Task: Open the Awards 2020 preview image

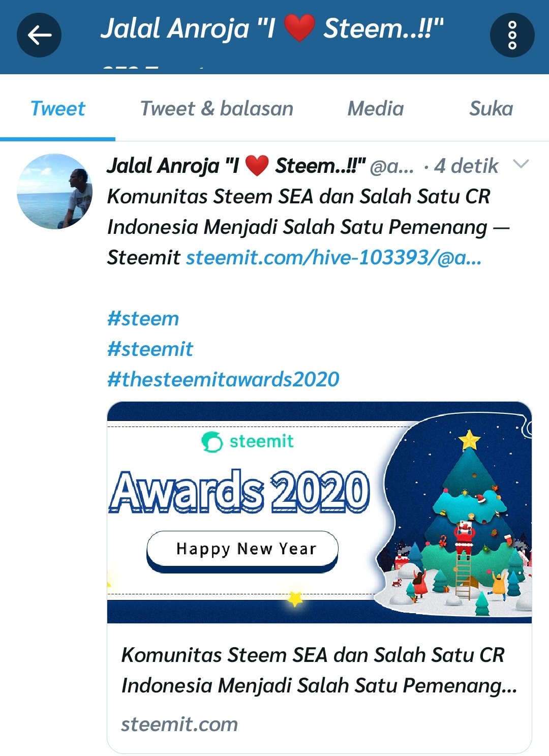Action: pos(319,512)
